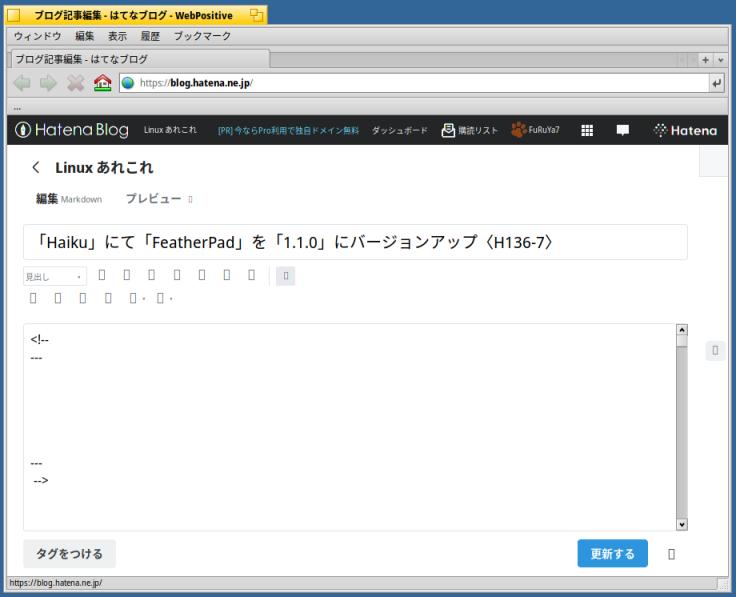Open the 購読リスト inbox icon

click(448, 130)
